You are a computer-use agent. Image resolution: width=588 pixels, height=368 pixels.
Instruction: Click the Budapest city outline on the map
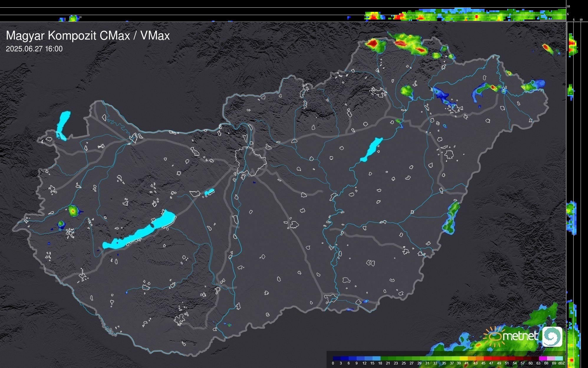pos(251,161)
